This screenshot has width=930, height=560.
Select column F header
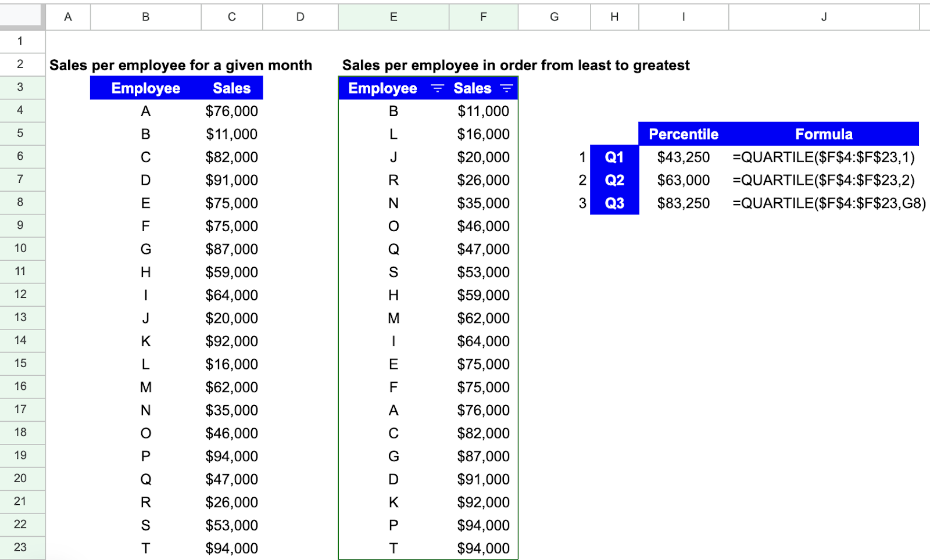tap(484, 17)
